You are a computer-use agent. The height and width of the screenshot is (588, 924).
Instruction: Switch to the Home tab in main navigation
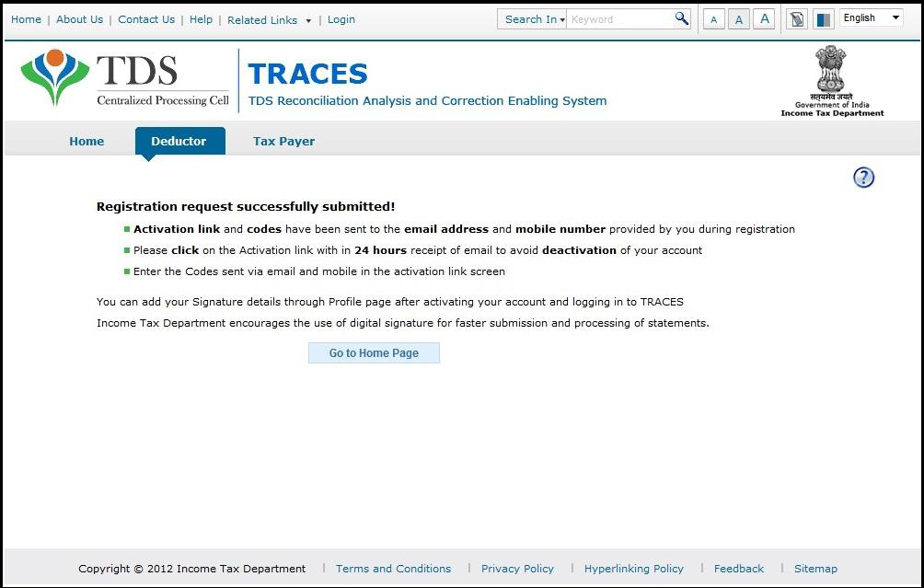click(87, 142)
